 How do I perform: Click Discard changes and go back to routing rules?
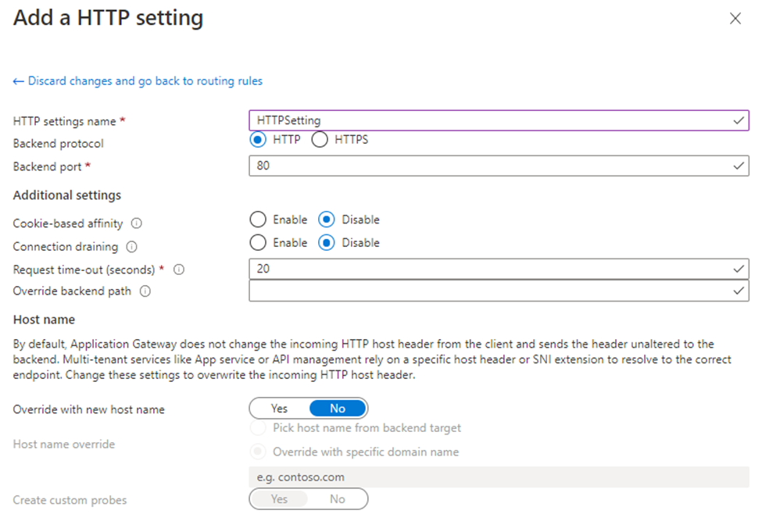145,80
